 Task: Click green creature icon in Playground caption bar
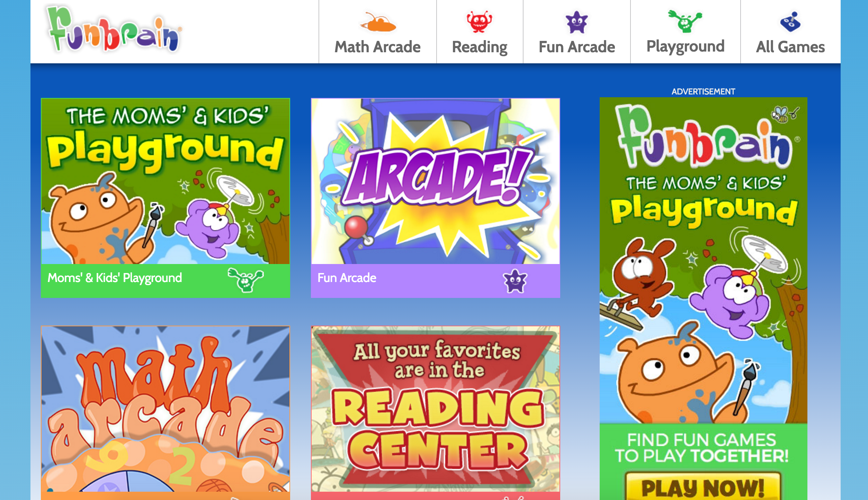coord(246,280)
